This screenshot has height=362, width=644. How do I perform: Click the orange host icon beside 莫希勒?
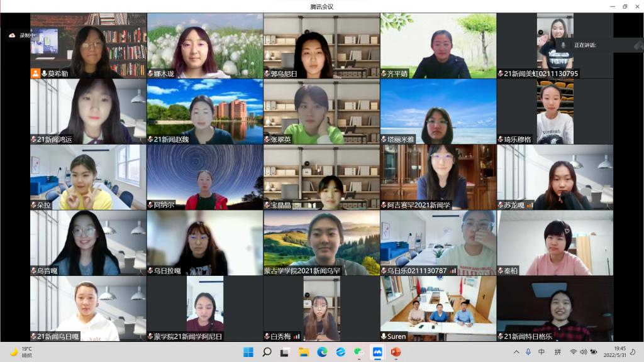[x=35, y=74]
